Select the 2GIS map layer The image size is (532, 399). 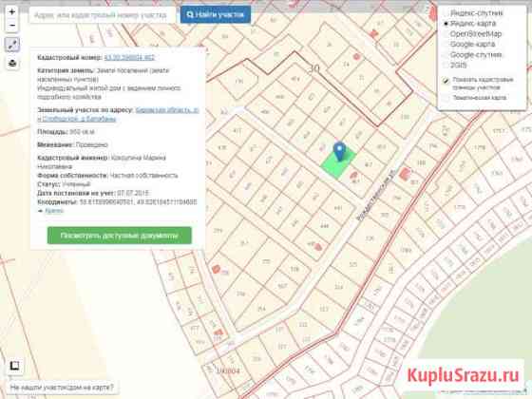pyautogui.click(x=455, y=65)
